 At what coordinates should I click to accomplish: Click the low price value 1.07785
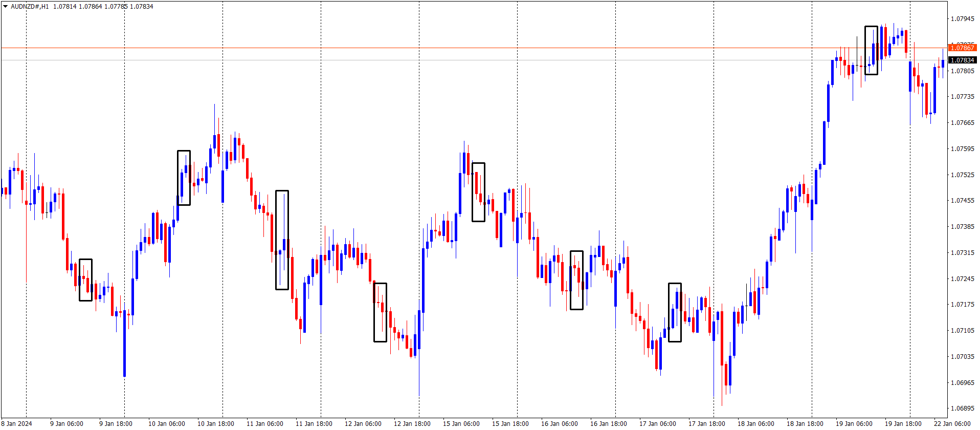(x=116, y=7)
